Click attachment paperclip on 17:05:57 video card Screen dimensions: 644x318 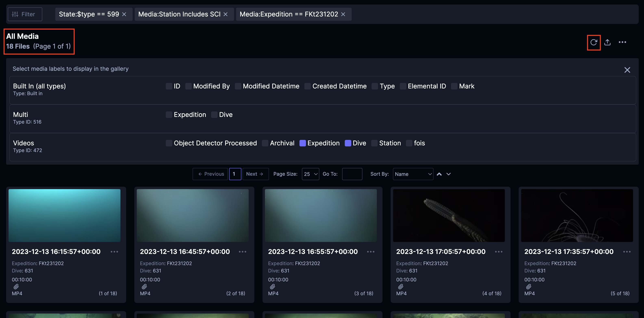[400, 286]
